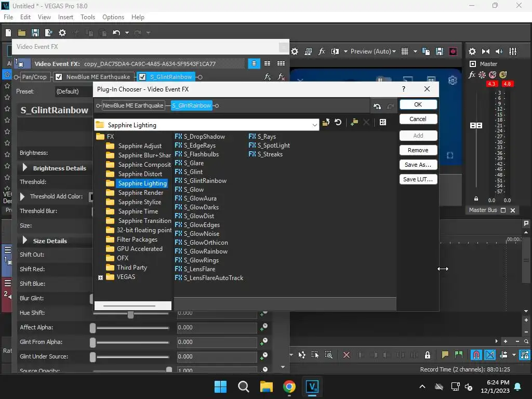Viewport: 532px width, 399px height.
Task: Expand the VEGAS folder tree node
Action: point(100,277)
